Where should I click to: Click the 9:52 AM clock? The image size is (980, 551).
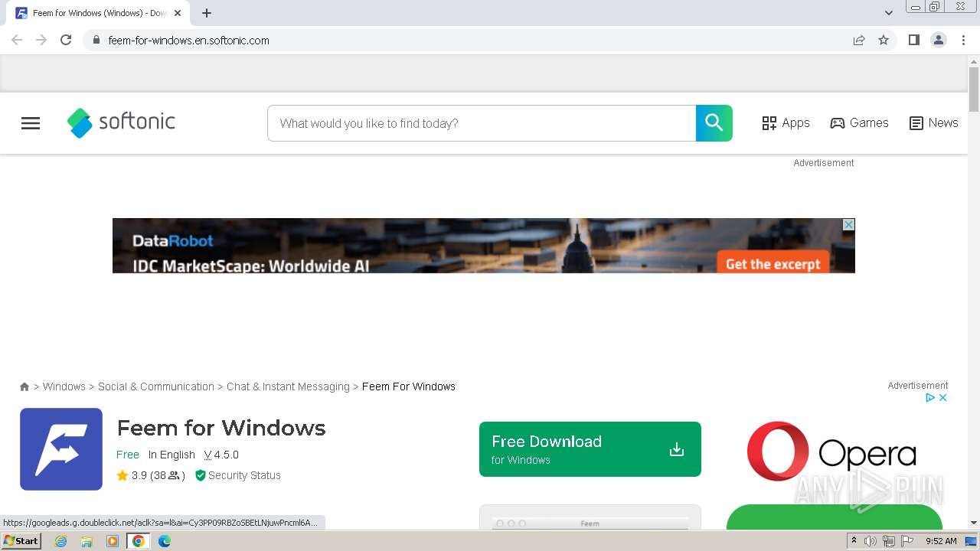941,541
